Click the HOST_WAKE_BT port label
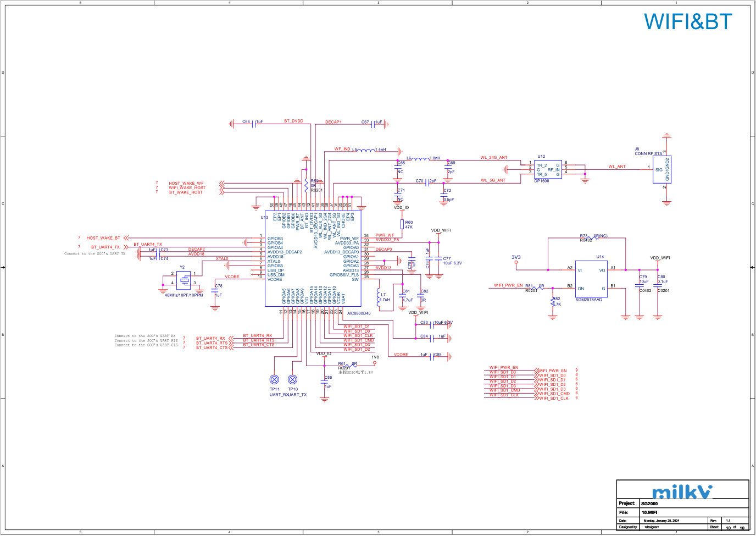 pos(103,238)
